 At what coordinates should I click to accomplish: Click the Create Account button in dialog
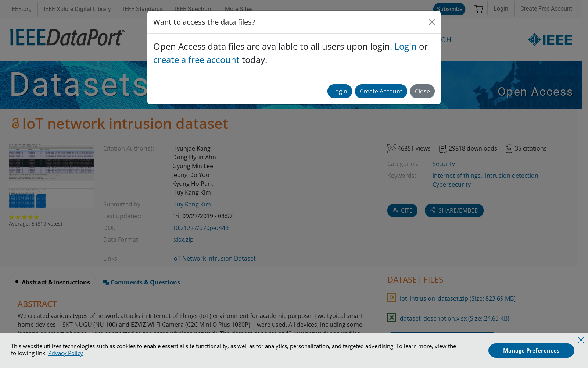381,91
